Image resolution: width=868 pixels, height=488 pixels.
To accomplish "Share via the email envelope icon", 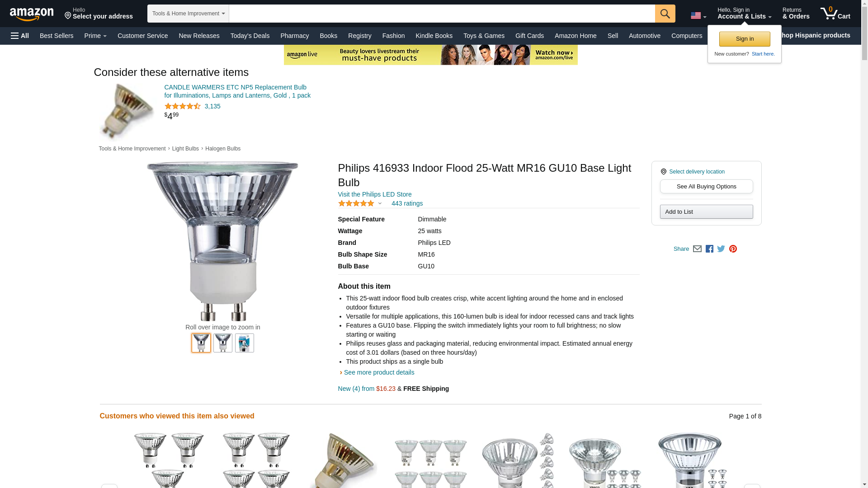I will point(697,249).
